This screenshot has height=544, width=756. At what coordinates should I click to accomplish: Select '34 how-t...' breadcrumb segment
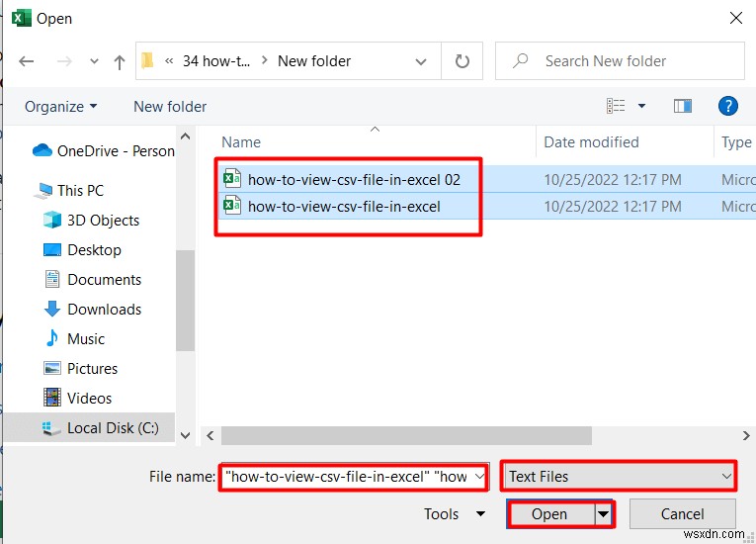click(x=216, y=60)
